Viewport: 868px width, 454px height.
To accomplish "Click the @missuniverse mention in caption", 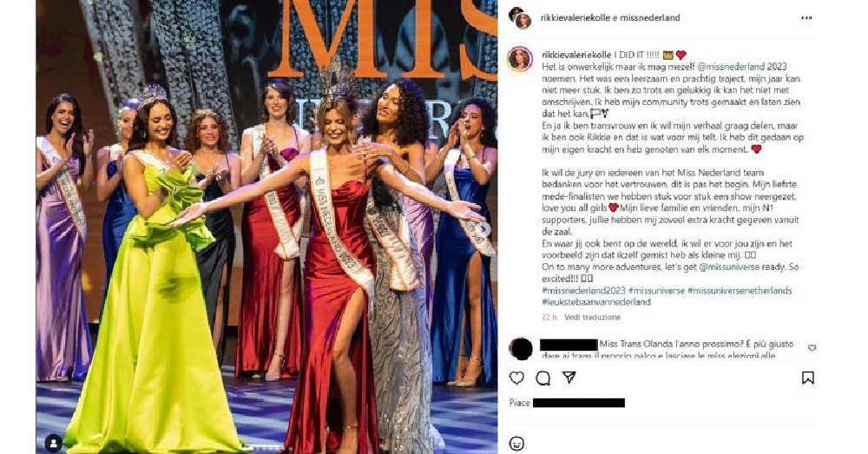I will pos(729,266).
